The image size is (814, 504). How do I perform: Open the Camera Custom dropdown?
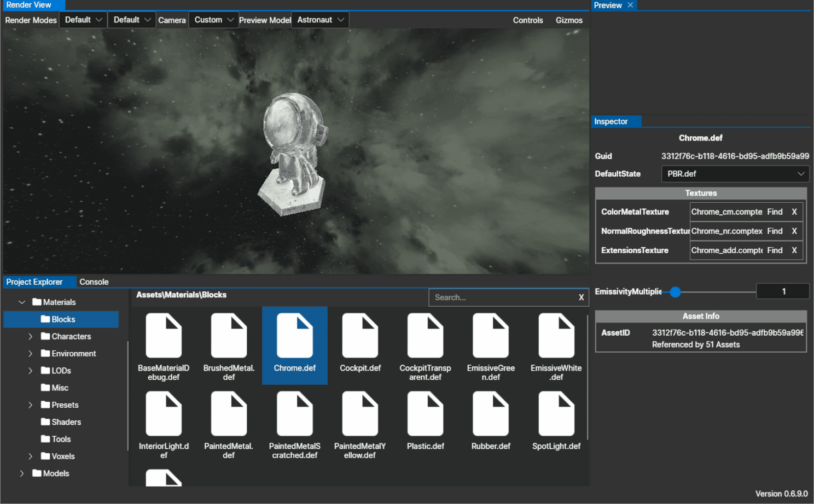214,20
